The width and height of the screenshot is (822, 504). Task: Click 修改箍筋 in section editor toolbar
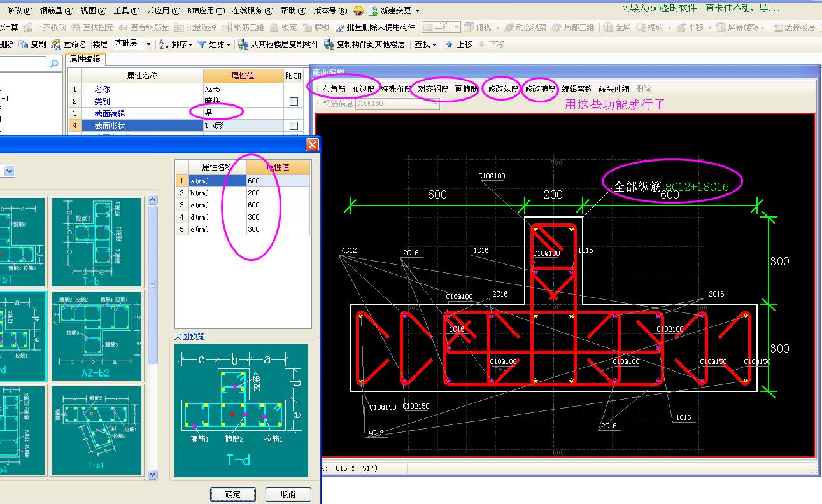tap(540, 89)
